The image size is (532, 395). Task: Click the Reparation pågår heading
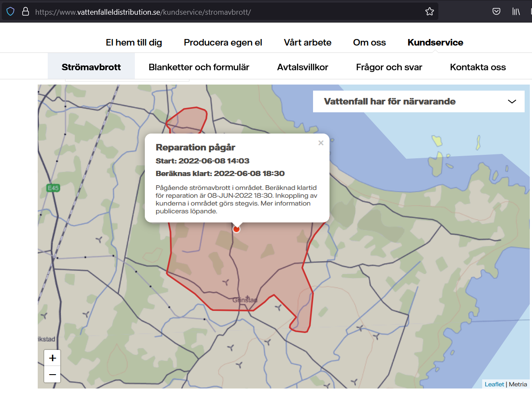coord(196,147)
